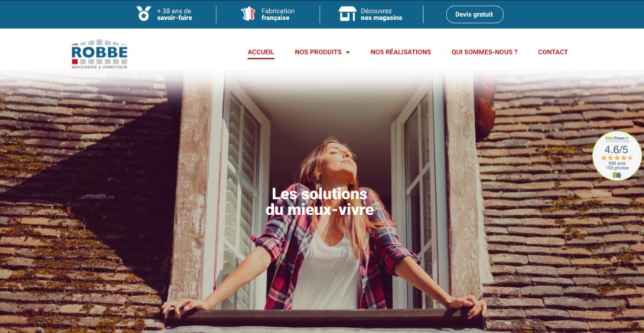644x333 pixels.
Task: Open the Nos Réalisations page
Action: coord(401,52)
